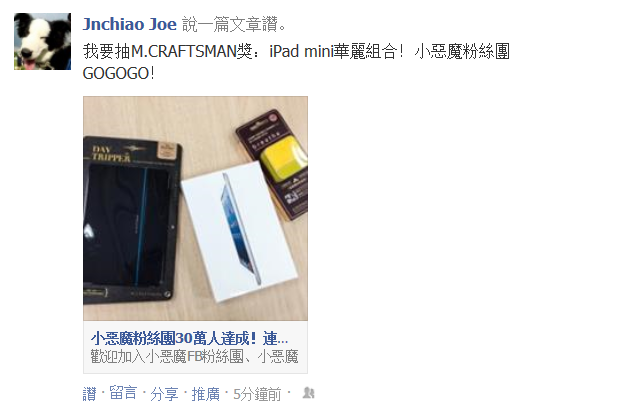Open article titled 小惡魔粉絲團30萬人達成

pyautogui.click(x=189, y=338)
